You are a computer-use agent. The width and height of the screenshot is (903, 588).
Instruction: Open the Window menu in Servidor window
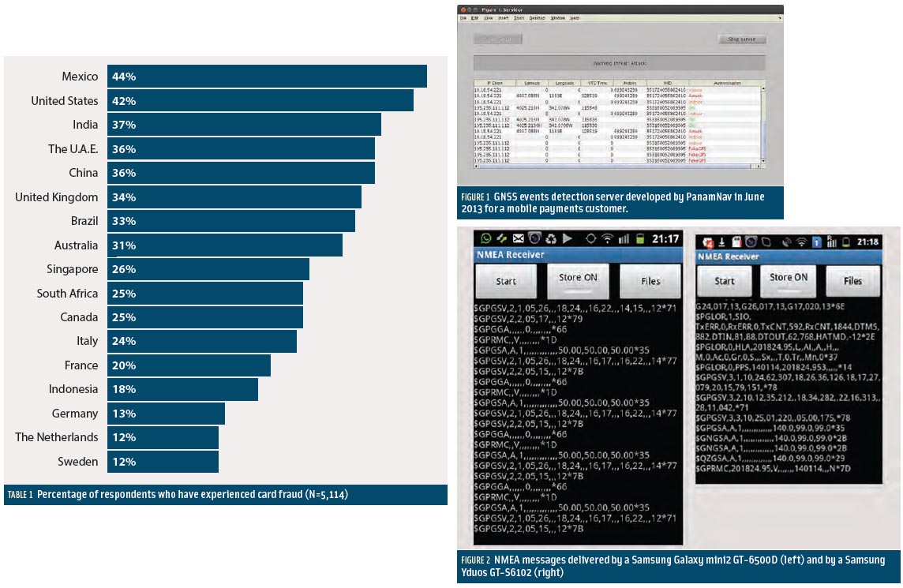coord(556,17)
